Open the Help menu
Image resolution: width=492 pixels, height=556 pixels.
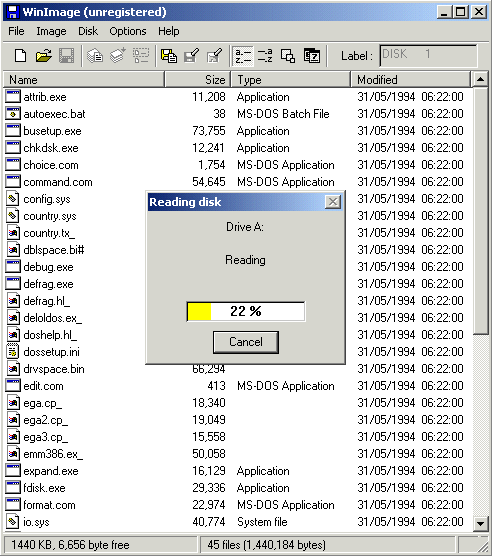click(169, 31)
